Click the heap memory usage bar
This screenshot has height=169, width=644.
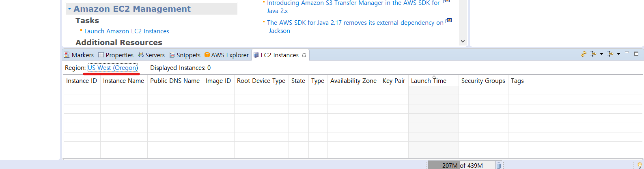point(462,165)
